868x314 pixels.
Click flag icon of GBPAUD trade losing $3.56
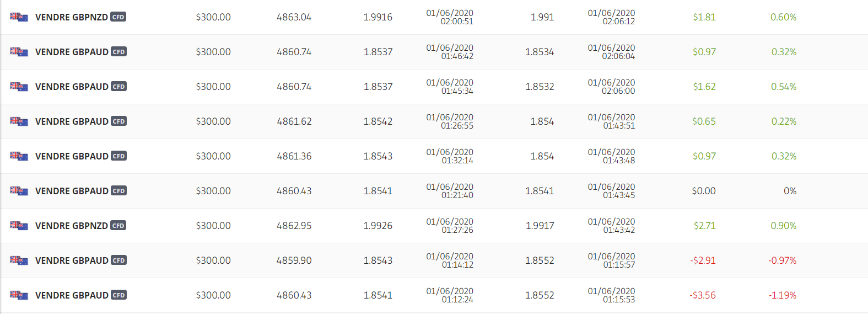pyautogui.click(x=19, y=295)
